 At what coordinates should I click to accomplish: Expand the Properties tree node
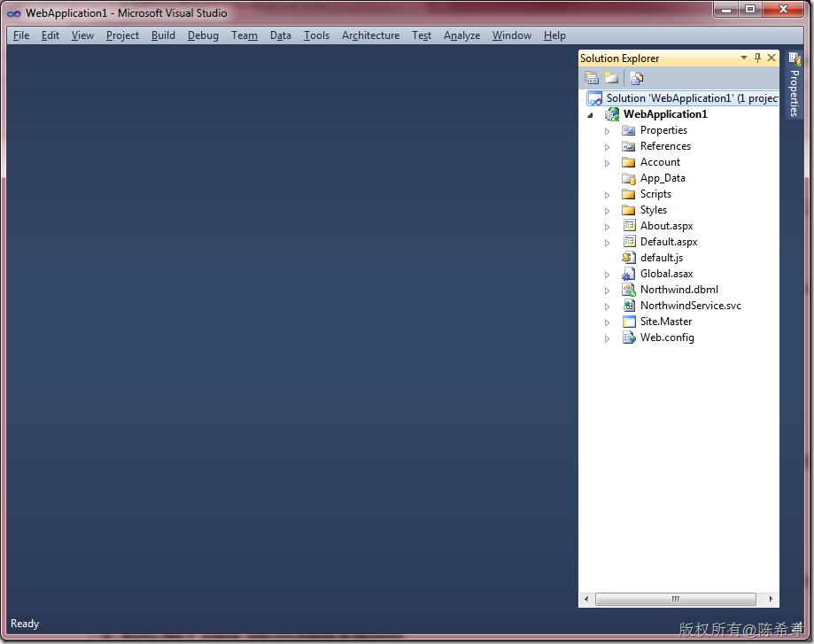coord(607,131)
